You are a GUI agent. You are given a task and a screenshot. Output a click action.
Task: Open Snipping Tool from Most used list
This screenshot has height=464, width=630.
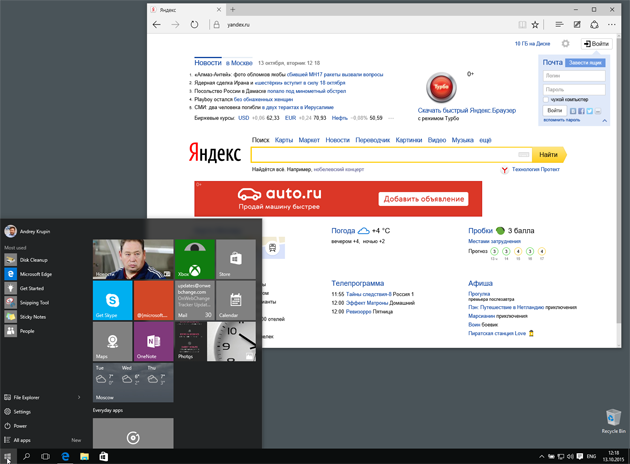click(35, 302)
